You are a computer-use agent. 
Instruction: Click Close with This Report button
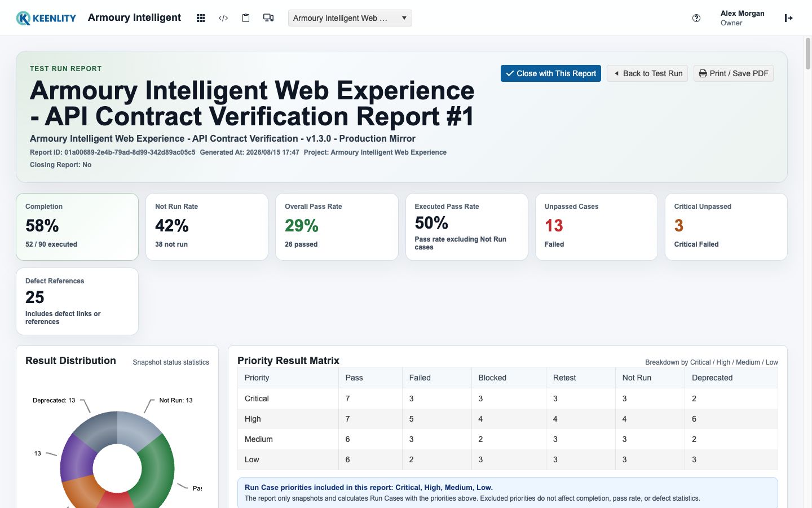tap(551, 73)
